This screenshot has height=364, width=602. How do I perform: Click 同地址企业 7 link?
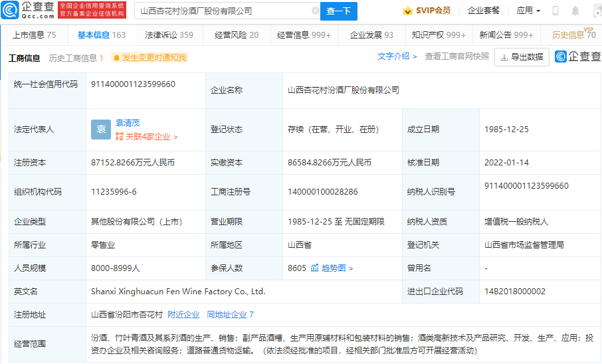click(x=230, y=315)
